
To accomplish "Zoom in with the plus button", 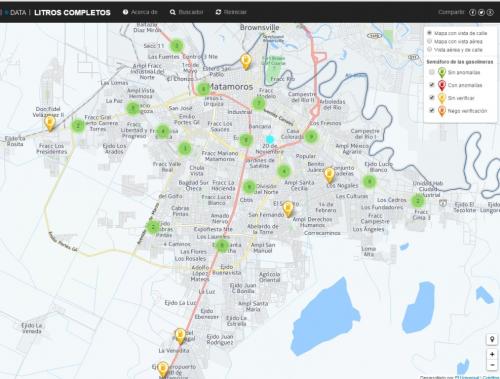I will tap(492, 354).
